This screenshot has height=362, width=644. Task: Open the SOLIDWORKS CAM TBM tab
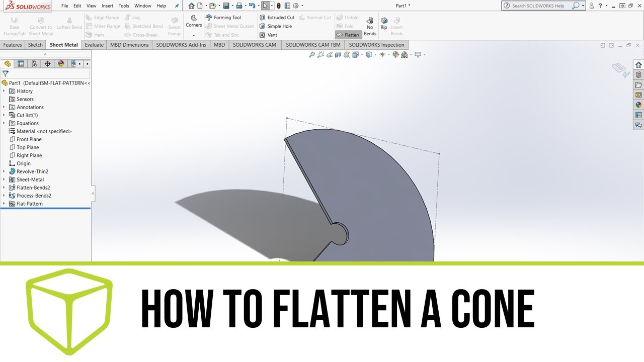pyautogui.click(x=313, y=45)
